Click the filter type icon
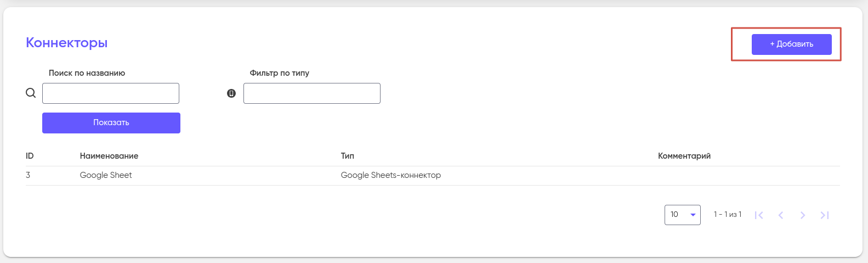 point(231,93)
